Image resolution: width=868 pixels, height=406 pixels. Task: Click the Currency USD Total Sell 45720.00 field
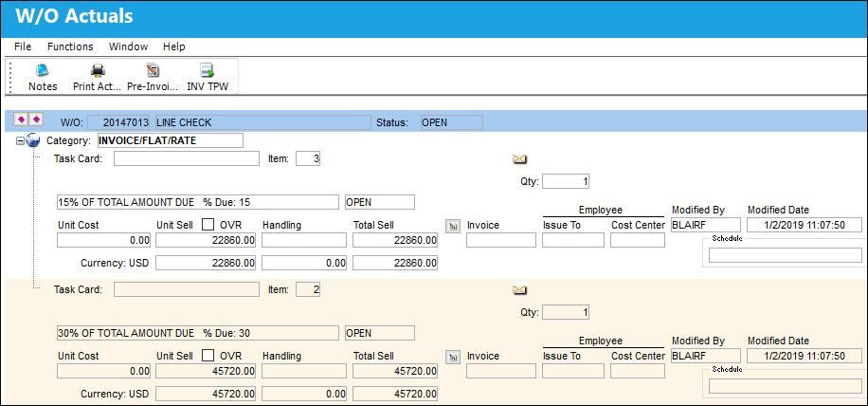click(x=395, y=394)
